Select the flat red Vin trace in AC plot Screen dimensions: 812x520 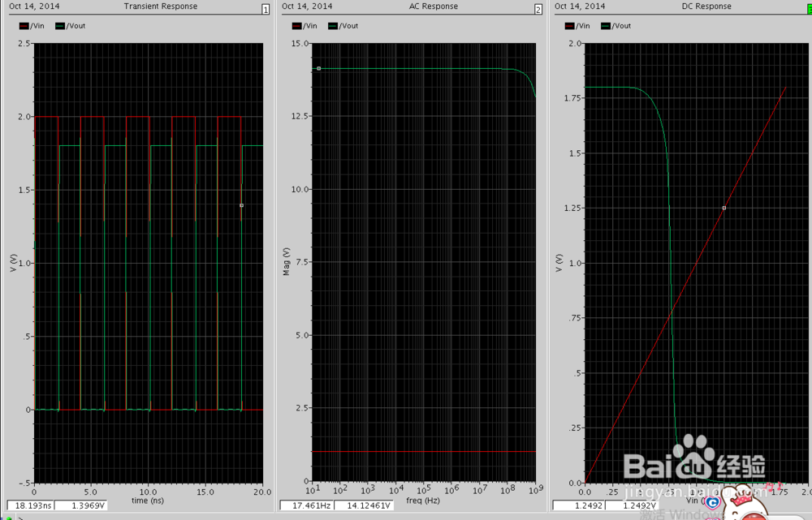[424, 452]
